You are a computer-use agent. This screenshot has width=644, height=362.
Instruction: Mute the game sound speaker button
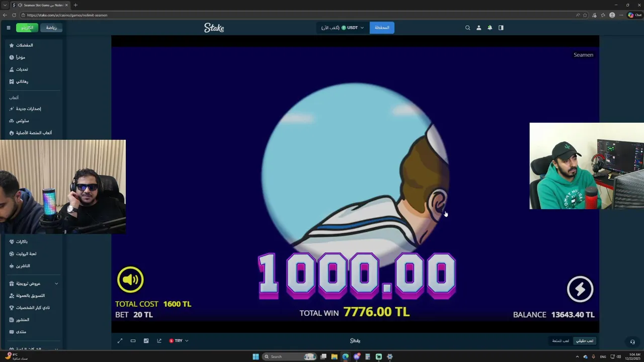point(130,280)
